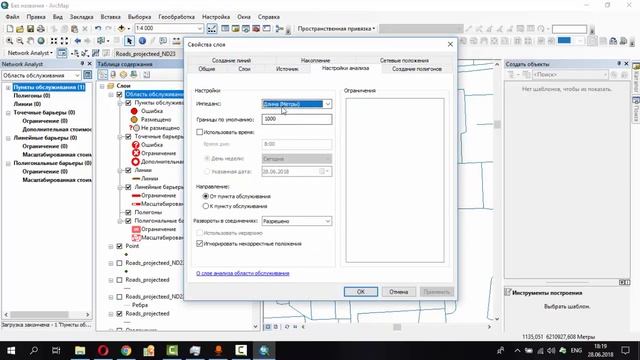This screenshot has height=360, width=640.
Task: Switch to the Общие tab
Action: click(207, 69)
